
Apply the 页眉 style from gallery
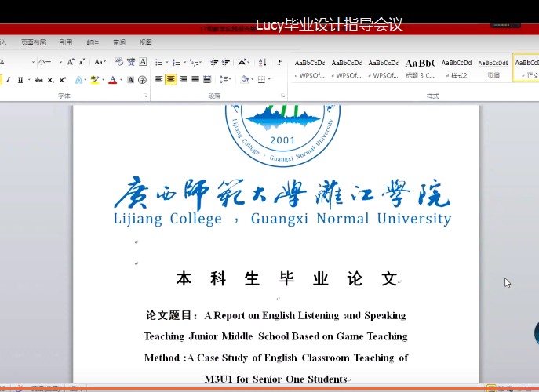click(x=493, y=67)
